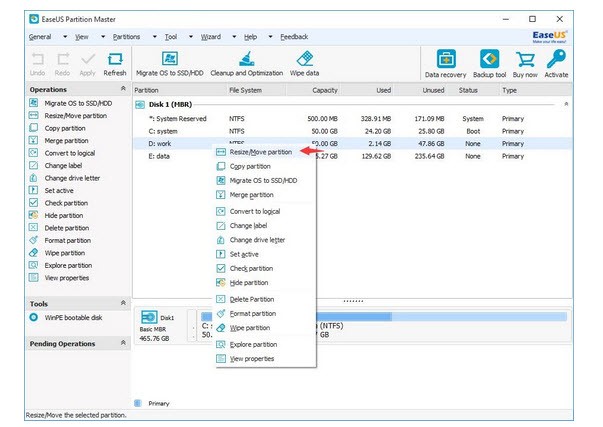This screenshot has width=603, height=427.
Task: Open Cleanup and Optimization tool
Action: (247, 64)
